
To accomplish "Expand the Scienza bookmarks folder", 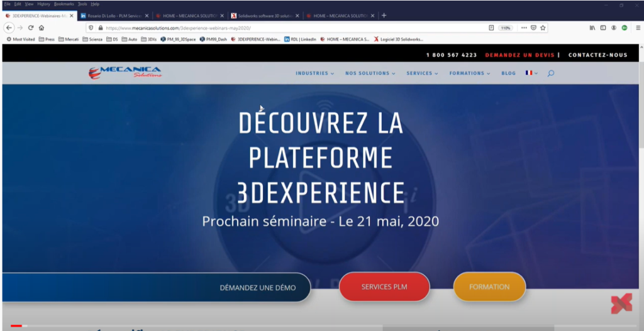I will click(x=92, y=40).
